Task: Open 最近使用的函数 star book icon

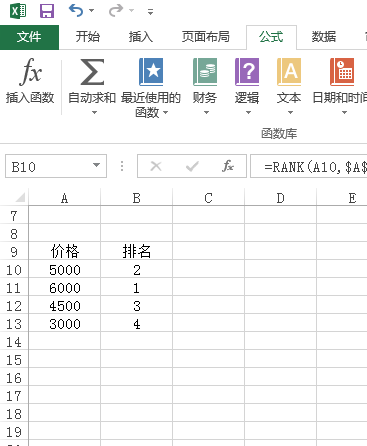Action: click(x=151, y=72)
